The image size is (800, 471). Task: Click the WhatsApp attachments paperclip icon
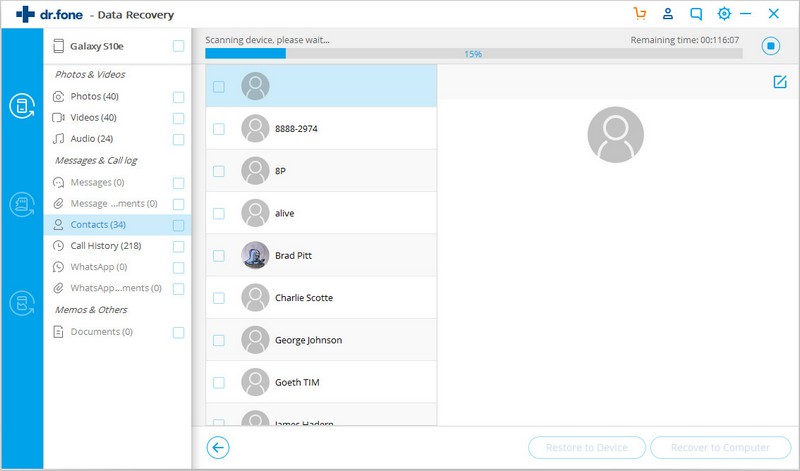pyautogui.click(x=59, y=288)
